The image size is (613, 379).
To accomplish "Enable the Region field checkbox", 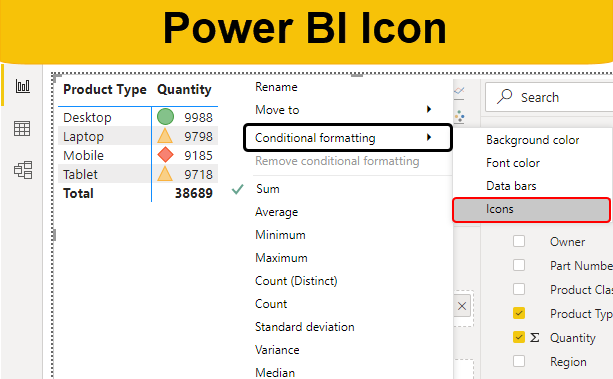I will tap(519, 361).
